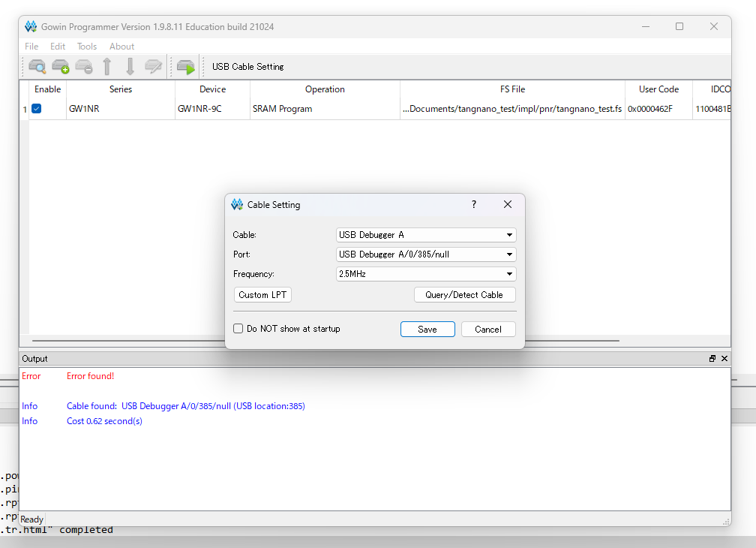Click the Program/Configure run icon
The image size is (756, 548).
[186, 67]
